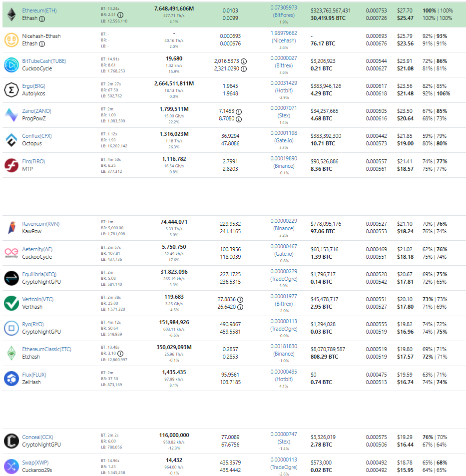Open Ravencoin's Binance exchange rate link
466x476 pixels.
coord(284,225)
